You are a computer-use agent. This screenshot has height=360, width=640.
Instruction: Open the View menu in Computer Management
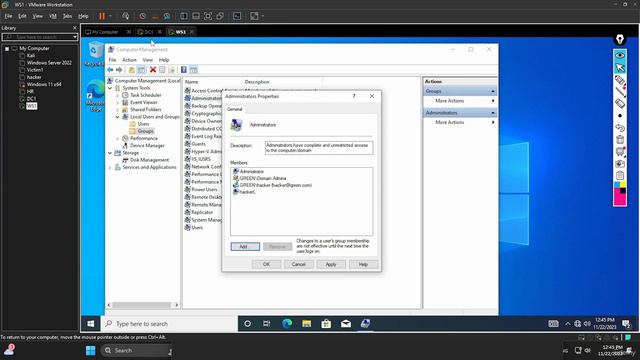[x=147, y=60]
